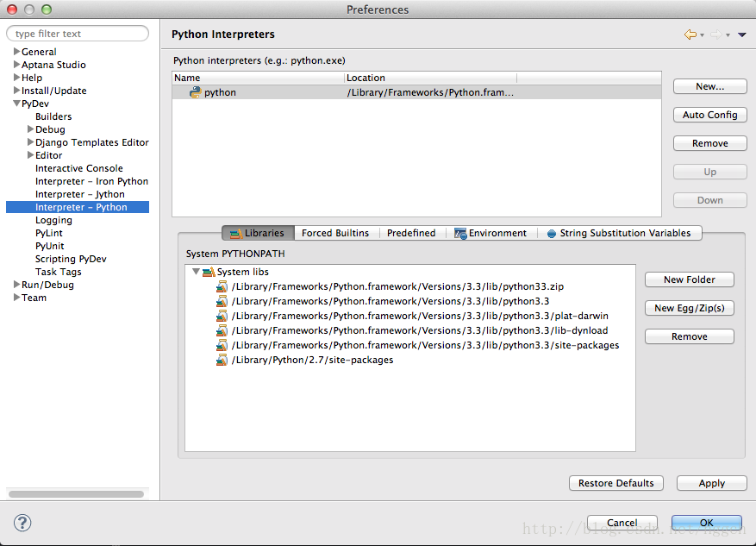Click /Library/Frameworks/Python.fram... location cell

pyautogui.click(x=430, y=92)
